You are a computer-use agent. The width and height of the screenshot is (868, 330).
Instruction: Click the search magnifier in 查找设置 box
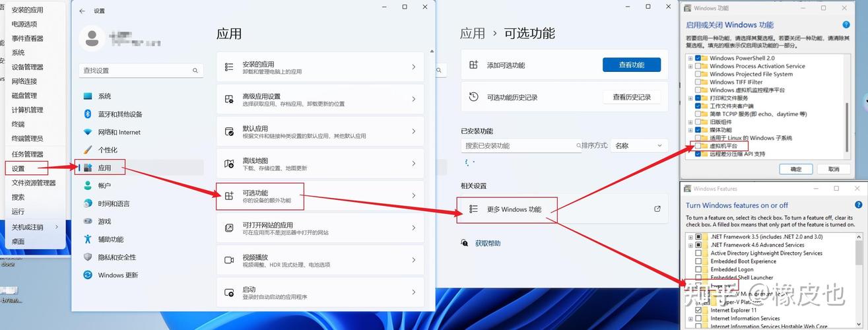(195, 70)
